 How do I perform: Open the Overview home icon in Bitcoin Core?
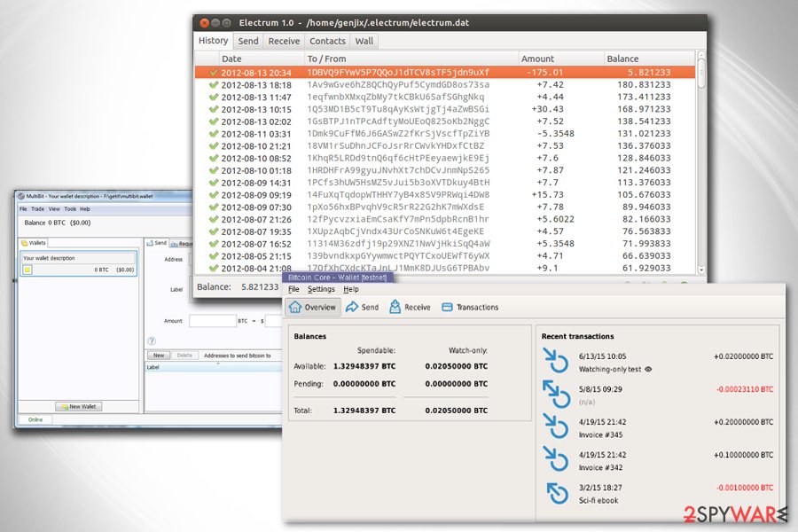click(x=295, y=307)
